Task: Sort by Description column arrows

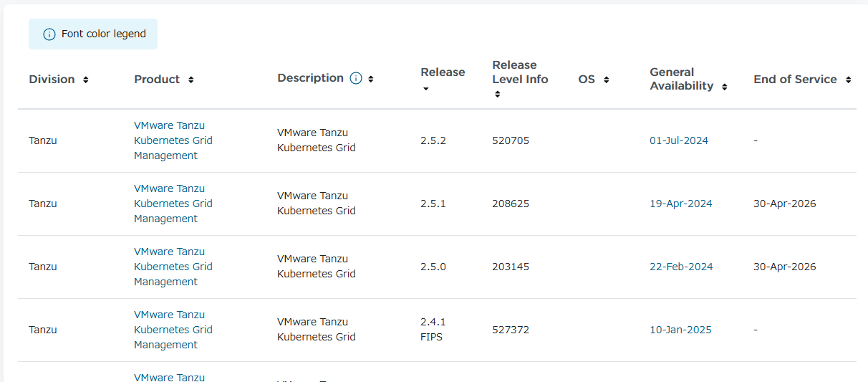Action: 371,79
